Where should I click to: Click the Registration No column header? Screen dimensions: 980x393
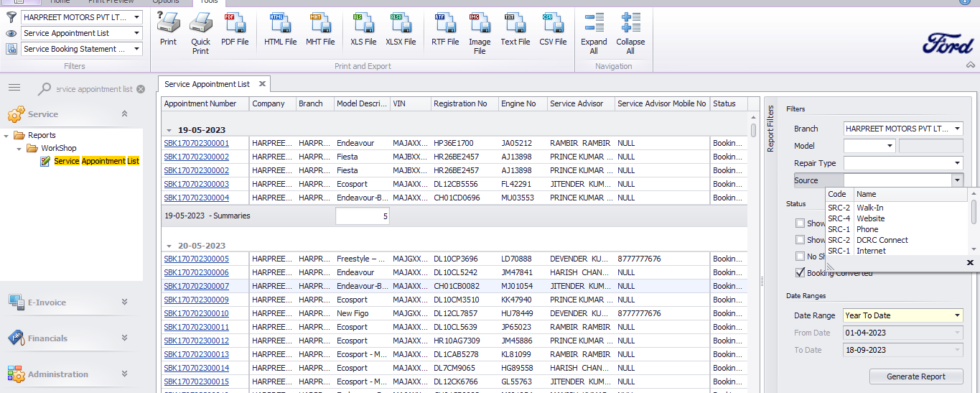[x=465, y=103]
